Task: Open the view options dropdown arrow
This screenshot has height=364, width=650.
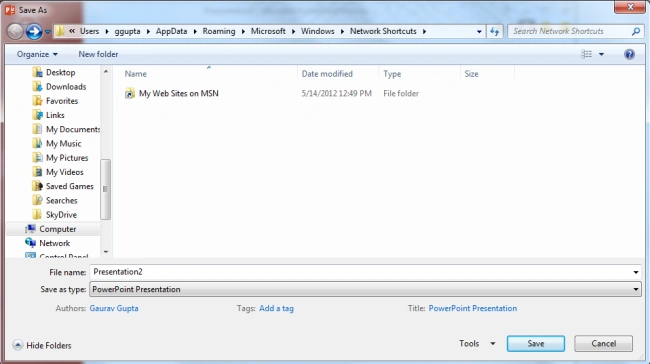Action: tap(601, 54)
